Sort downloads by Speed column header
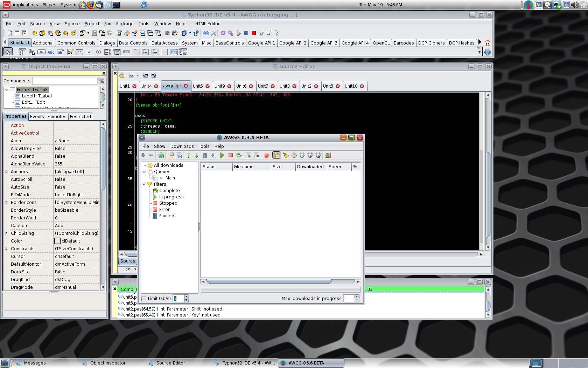 339,167
